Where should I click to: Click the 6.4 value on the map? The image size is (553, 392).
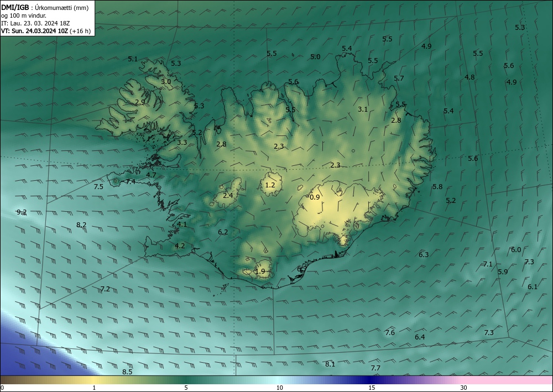tap(420, 337)
